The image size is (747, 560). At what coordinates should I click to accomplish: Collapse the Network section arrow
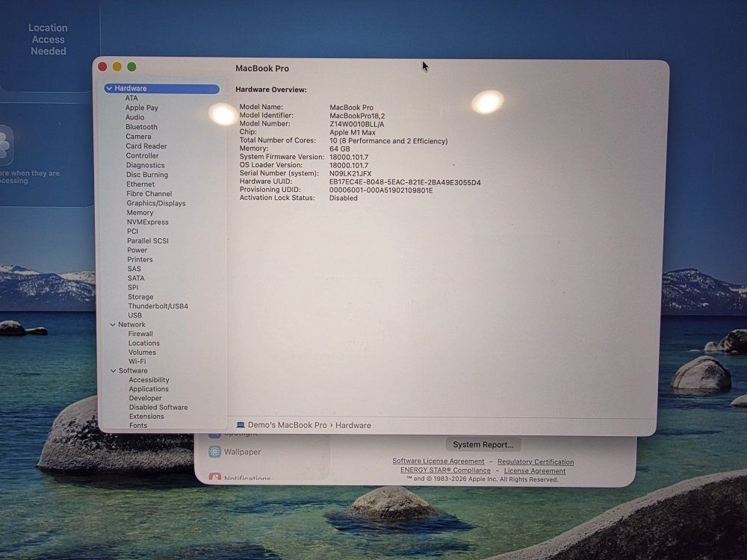[113, 325]
